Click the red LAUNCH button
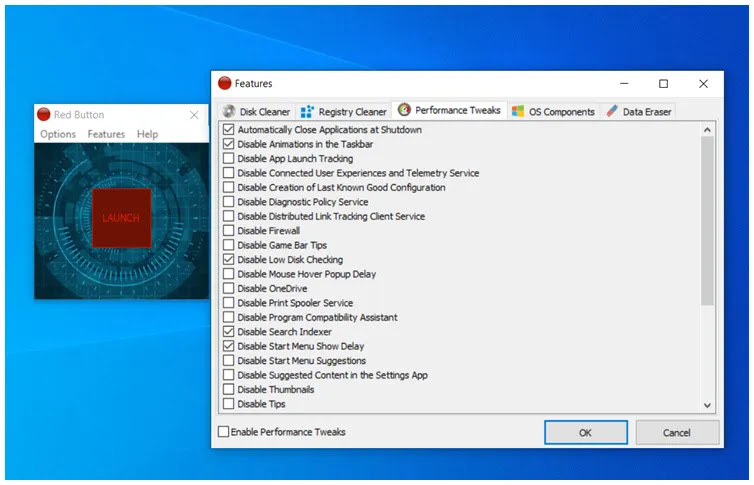Viewport: 754px width, 485px height. (x=122, y=218)
